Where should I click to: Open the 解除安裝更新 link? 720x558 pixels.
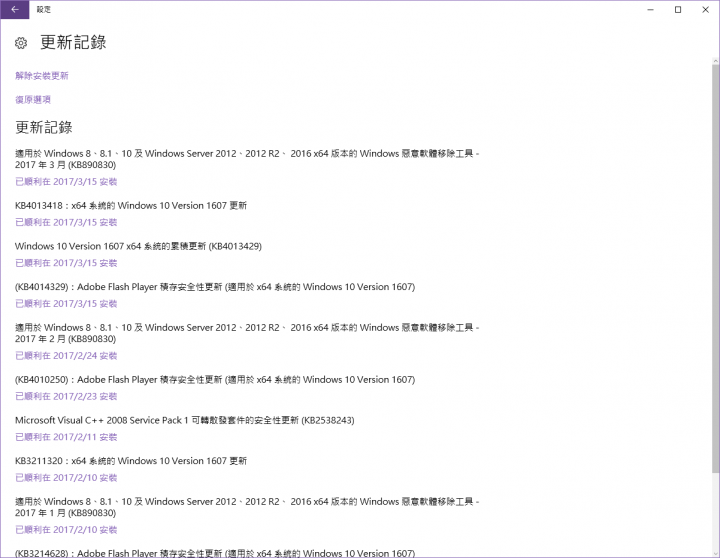42,76
